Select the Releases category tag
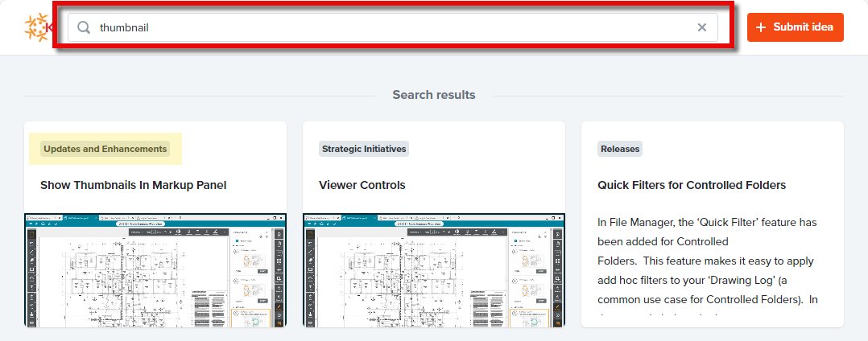The image size is (868, 341). [620, 149]
